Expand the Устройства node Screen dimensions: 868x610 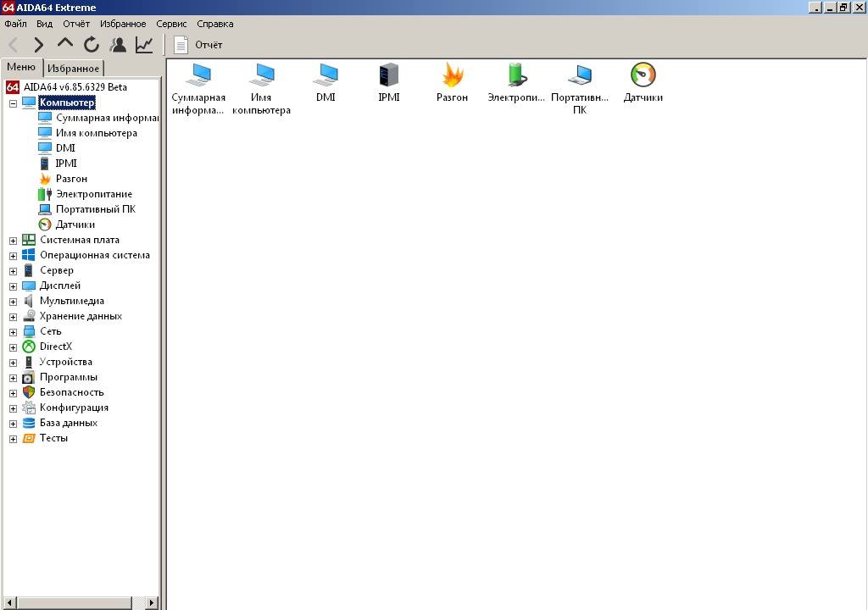[14, 363]
